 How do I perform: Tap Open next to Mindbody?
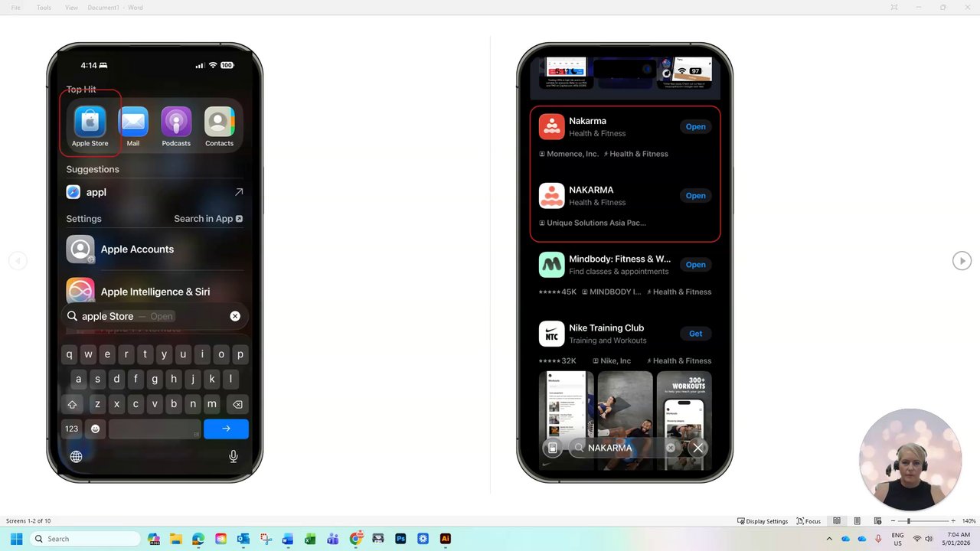695,265
